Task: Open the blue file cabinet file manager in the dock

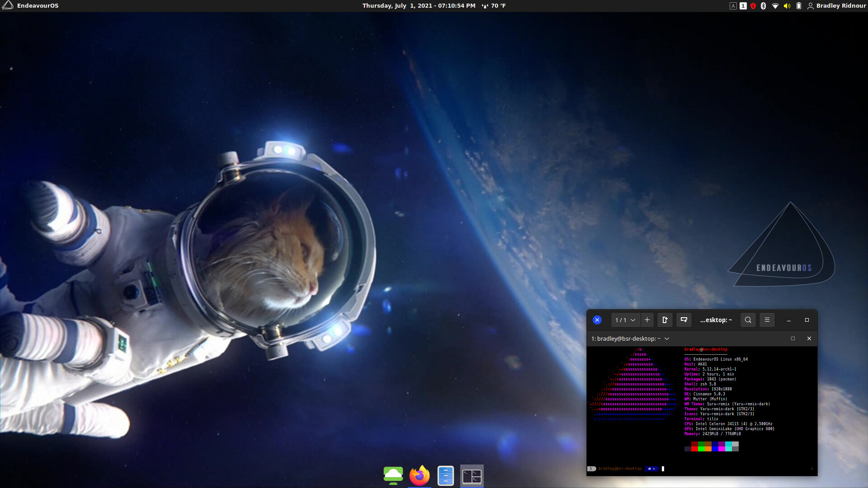Action: coord(446,476)
